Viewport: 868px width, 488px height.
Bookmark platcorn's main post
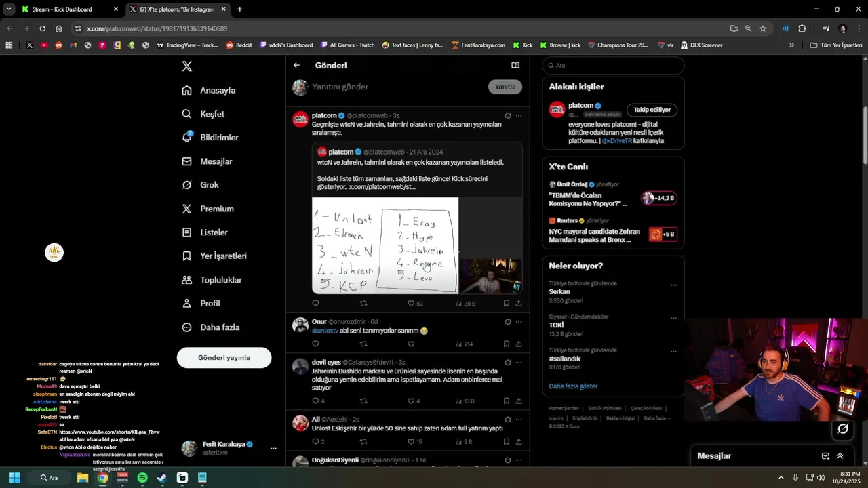[507, 304]
